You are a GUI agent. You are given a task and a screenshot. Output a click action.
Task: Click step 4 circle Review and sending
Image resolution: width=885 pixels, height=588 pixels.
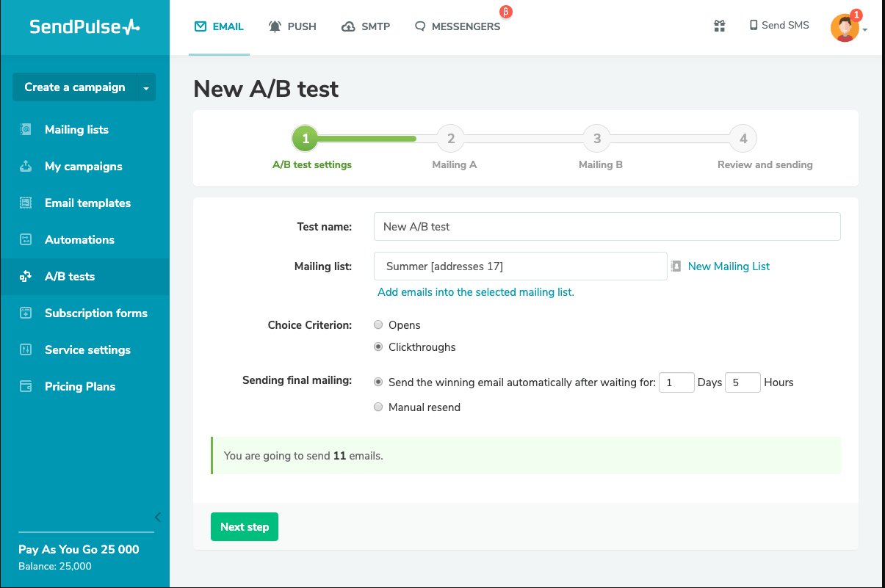743,138
